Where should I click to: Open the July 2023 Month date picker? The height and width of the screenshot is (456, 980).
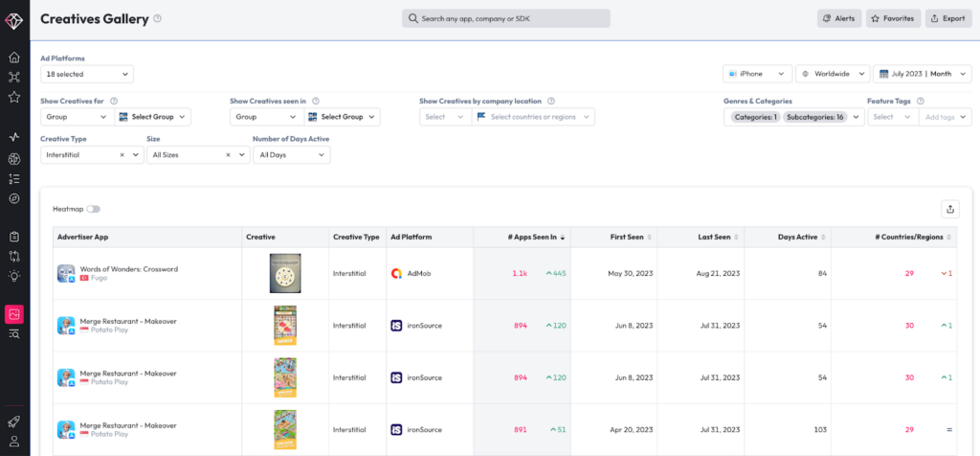(x=923, y=74)
